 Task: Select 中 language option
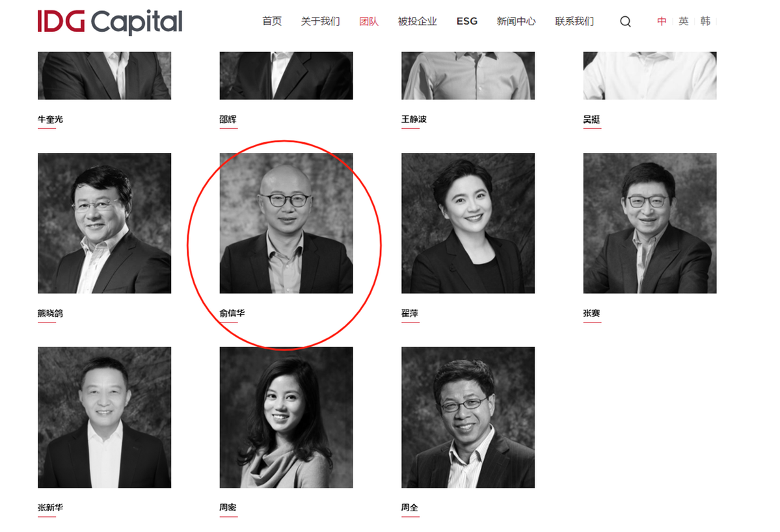662,21
